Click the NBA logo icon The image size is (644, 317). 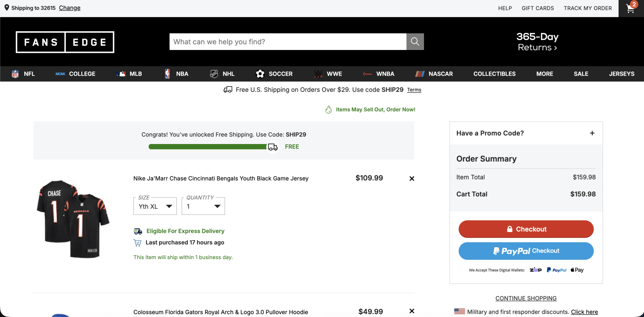pyautogui.click(x=167, y=74)
